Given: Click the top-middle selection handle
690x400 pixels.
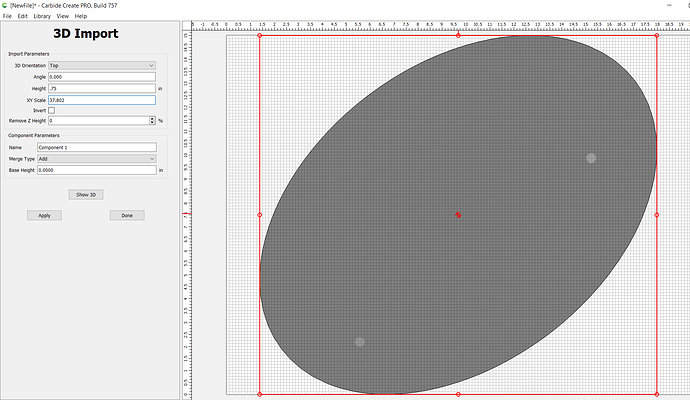Looking at the screenshot, I should pyautogui.click(x=458, y=35).
